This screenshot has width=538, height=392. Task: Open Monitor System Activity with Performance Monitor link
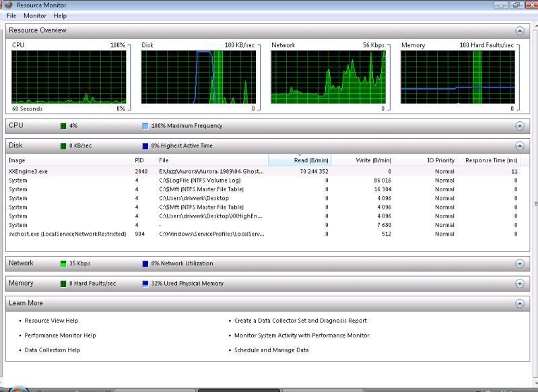pyautogui.click(x=302, y=335)
